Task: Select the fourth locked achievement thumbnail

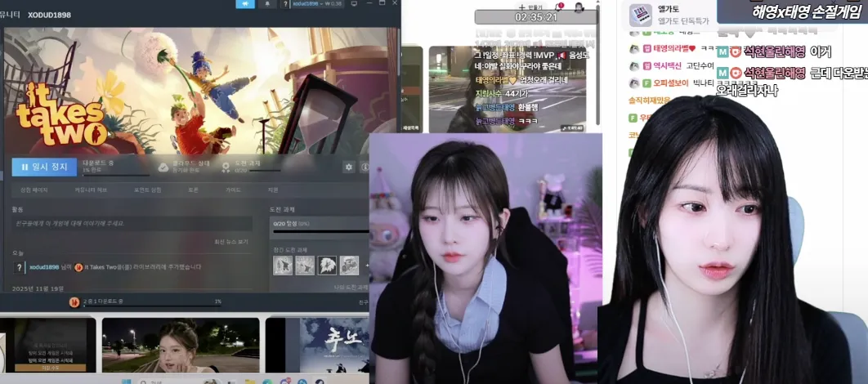Action: click(349, 266)
